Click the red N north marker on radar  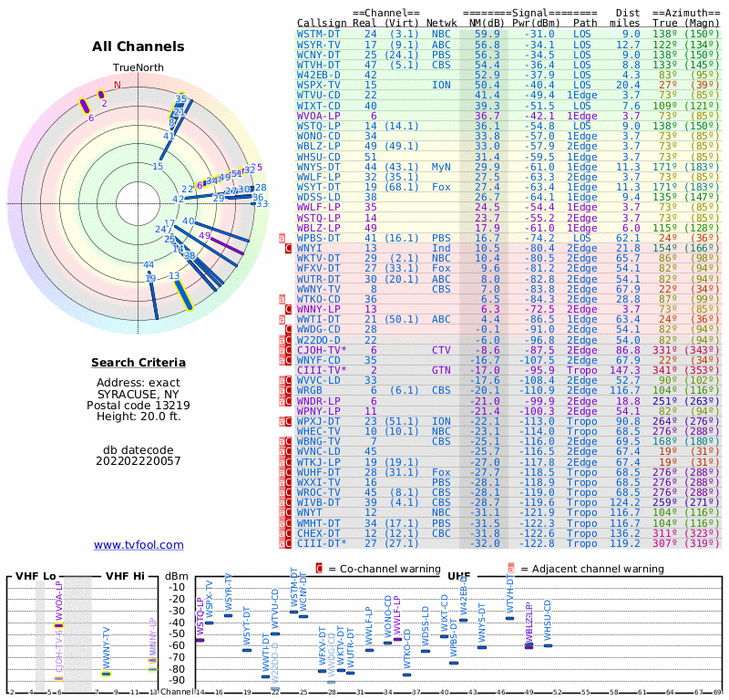coord(118,85)
